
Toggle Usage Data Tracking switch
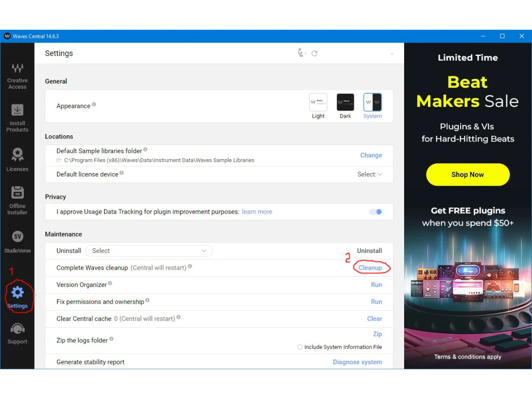tap(375, 212)
